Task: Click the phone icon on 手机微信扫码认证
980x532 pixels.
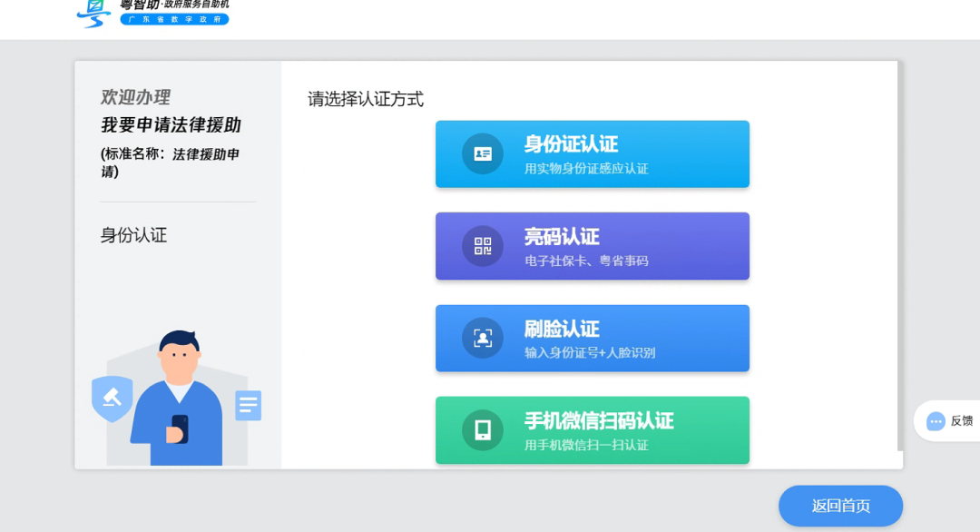Action: (x=482, y=429)
